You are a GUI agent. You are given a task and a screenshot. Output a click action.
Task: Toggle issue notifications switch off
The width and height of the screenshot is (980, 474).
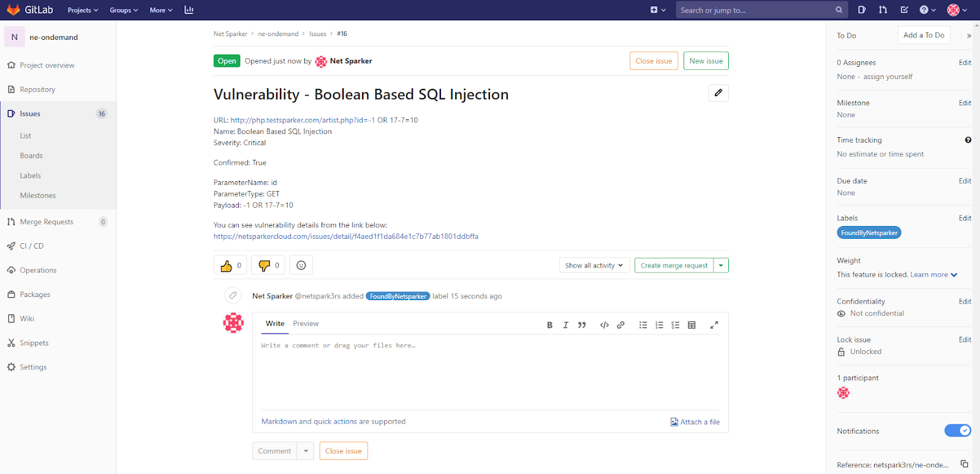(957, 431)
